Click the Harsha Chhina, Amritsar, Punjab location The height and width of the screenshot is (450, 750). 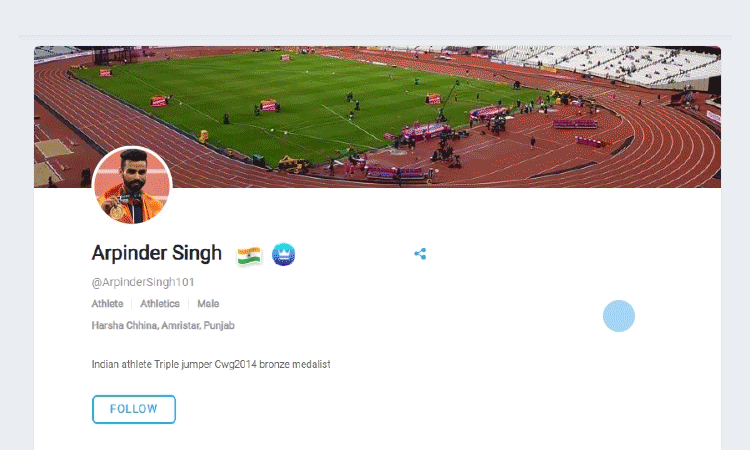point(163,326)
